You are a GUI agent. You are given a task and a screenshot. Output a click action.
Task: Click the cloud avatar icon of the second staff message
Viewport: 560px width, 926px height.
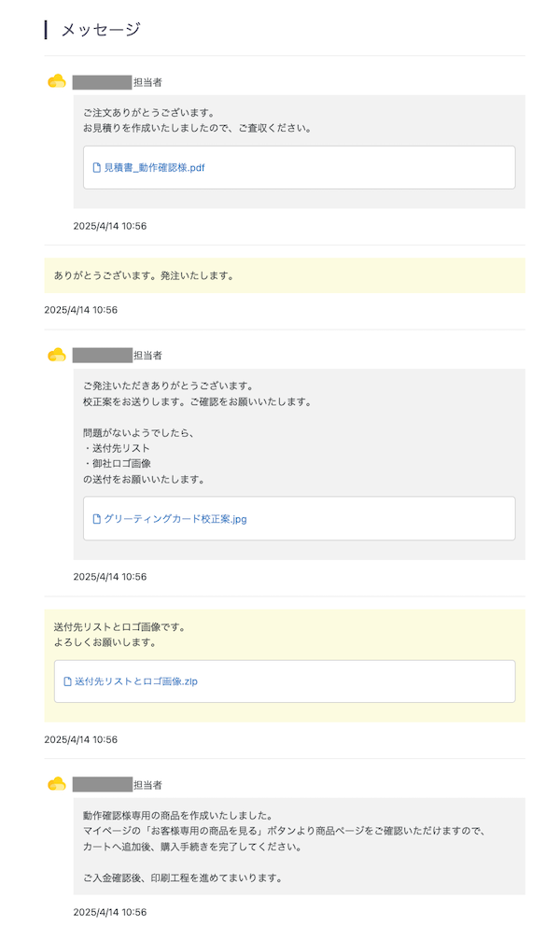57,355
